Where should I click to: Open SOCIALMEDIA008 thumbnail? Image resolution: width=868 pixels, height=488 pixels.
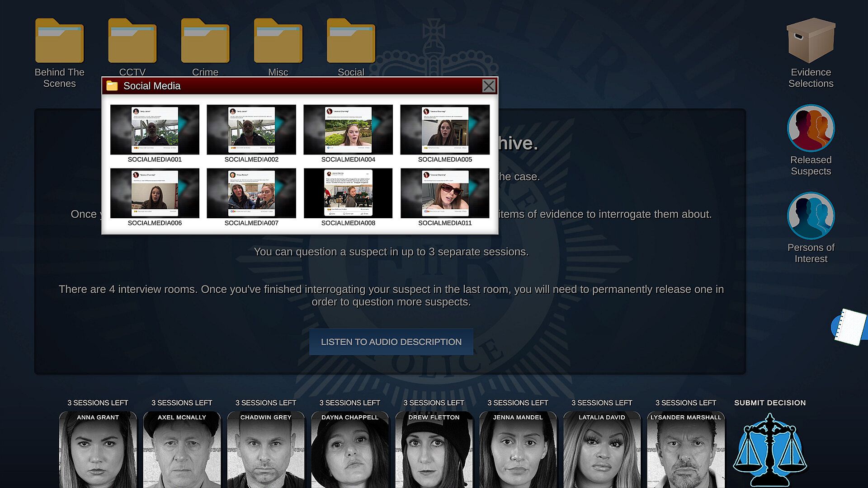click(x=348, y=193)
